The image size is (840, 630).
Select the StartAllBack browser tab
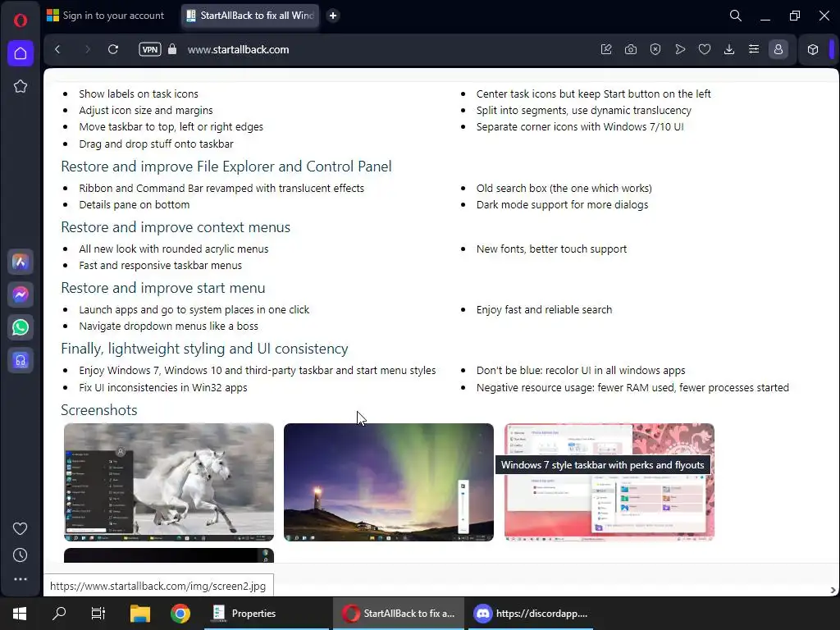click(x=250, y=16)
